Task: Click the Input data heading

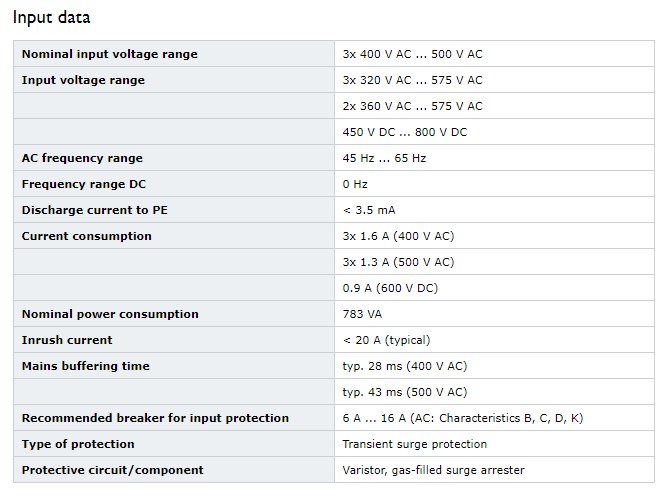Action: tap(51, 18)
